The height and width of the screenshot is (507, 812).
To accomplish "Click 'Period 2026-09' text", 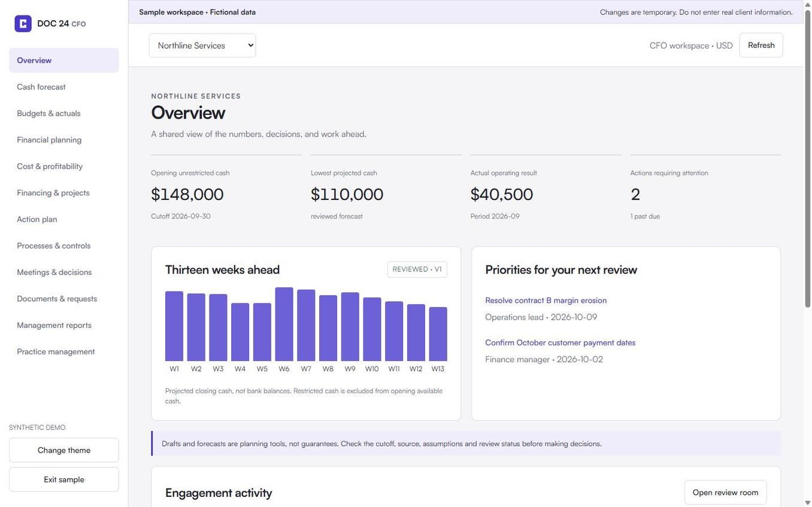I will 495,216.
